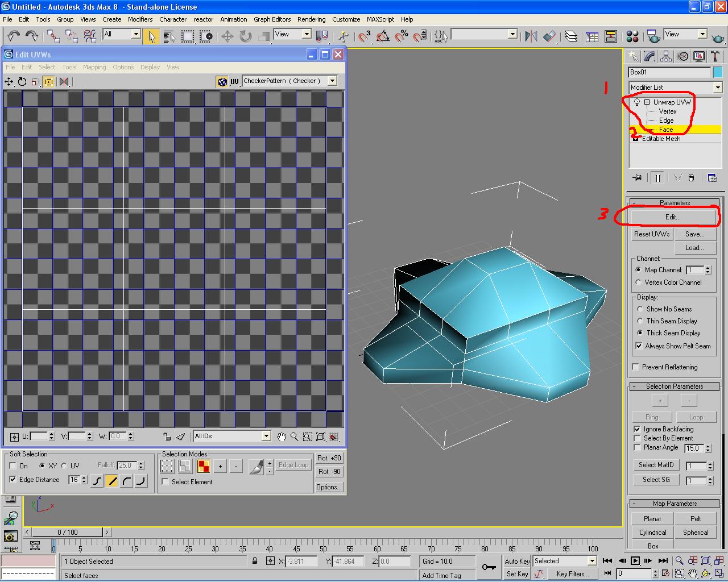Enable Paint Select brush mode
728x582 pixels.
point(257,467)
